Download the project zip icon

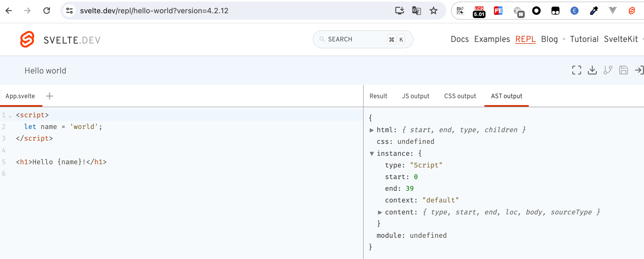[x=592, y=70]
